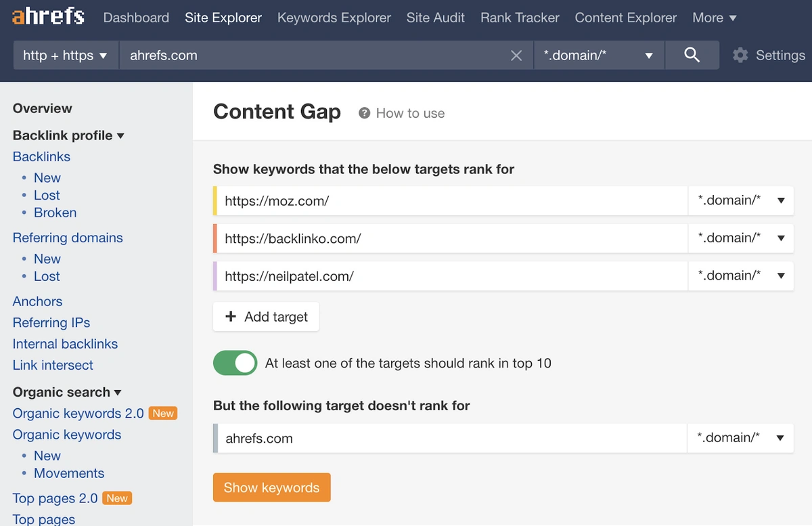Open the *.domain/* dropdown for moz.com
Viewport: 812px width, 526px height.
(740, 200)
